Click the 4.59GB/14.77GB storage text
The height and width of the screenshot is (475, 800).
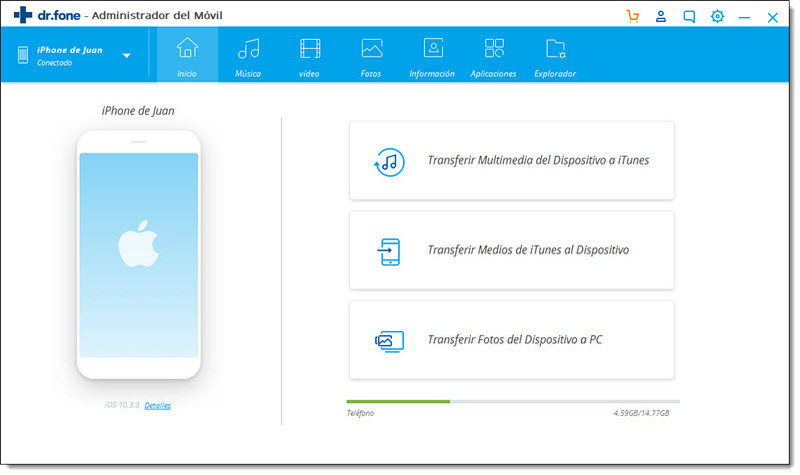point(641,413)
